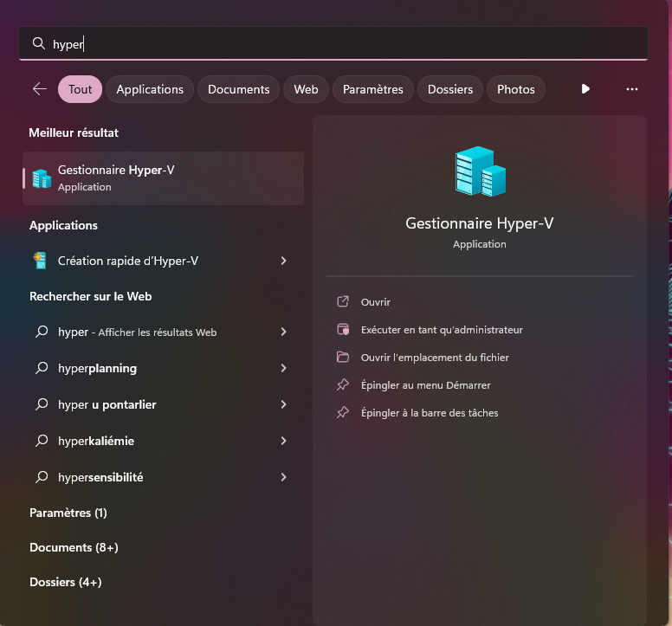672x626 pixels.
Task: Click the search icon next to Afficher les résultats Web
Action: [x=42, y=332]
